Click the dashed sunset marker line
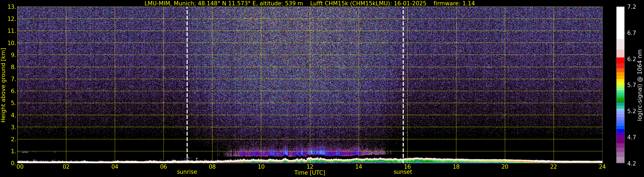 tap(403, 85)
